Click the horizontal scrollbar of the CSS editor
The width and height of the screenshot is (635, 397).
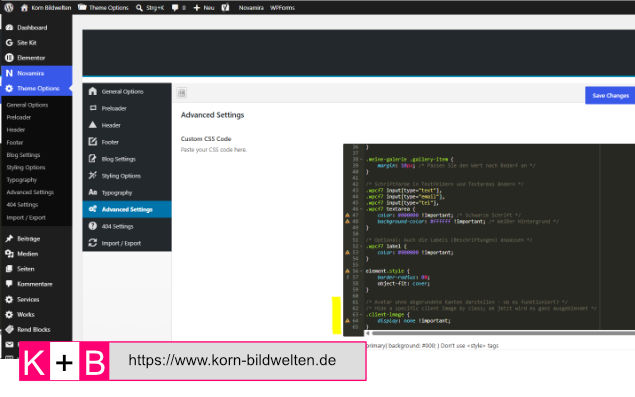[502, 333]
